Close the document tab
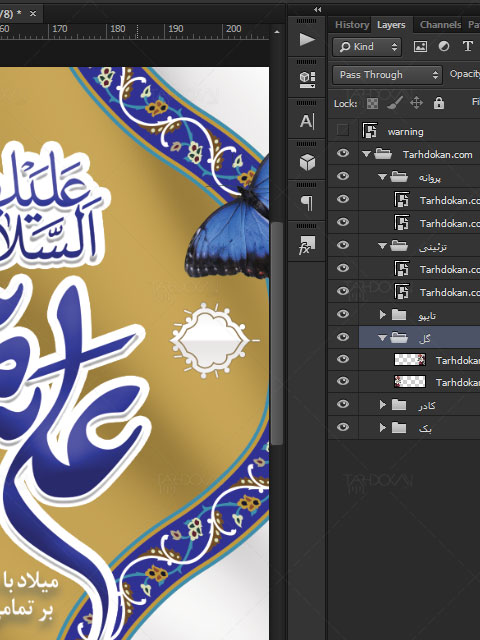Image resolution: width=480 pixels, height=640 pixels. tap(33, 14)
